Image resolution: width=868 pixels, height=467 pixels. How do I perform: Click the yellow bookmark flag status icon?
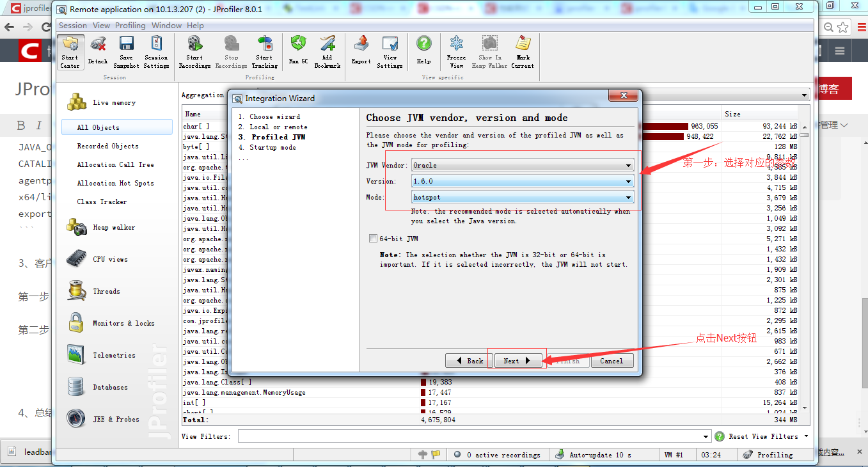pyautogui.click(x=436, y=455)
